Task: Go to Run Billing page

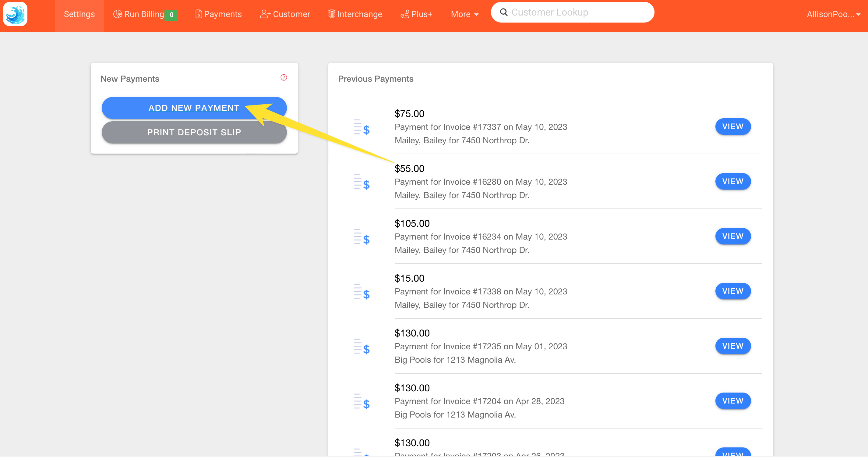Action: (x=144, y=14)
